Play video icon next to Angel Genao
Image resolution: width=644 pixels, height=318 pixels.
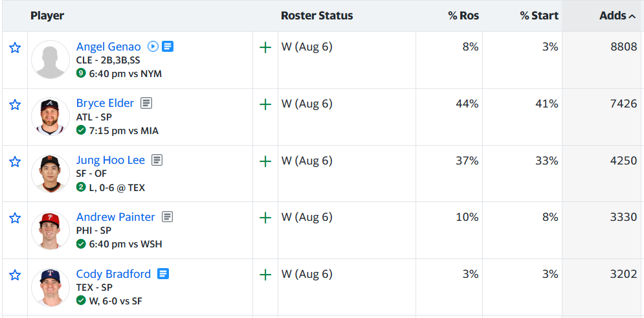coord(153,47)
